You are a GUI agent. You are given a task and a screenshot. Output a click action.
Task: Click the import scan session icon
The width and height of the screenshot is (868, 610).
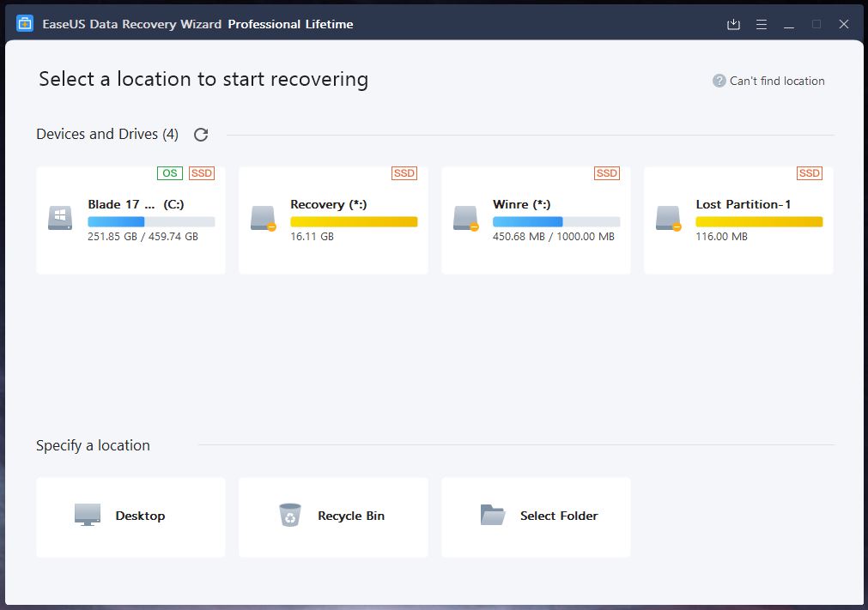point(733,25)
